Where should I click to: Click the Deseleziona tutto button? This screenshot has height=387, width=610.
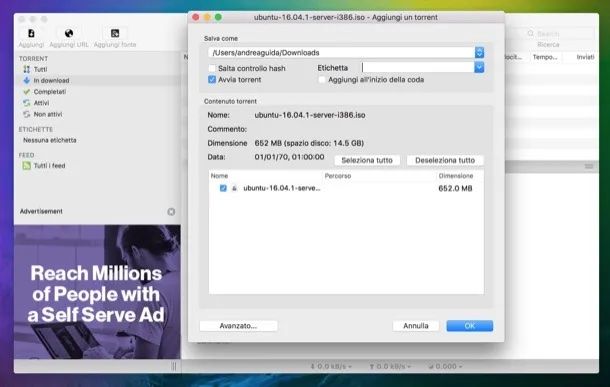pyautogui.click(x=445, y=160)
